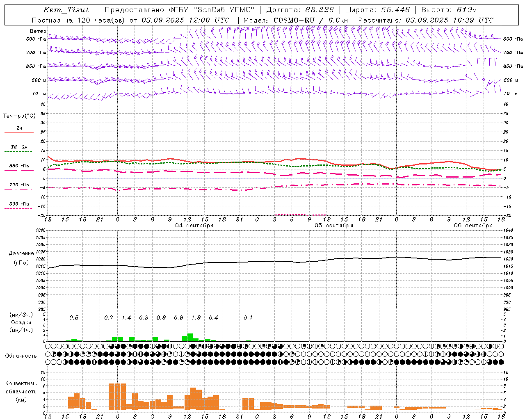Select the text Предоставлено ФГБУ "ЗапСиб УГМС"
This screenshot has width=525, height=420.
tap(180, 10)
